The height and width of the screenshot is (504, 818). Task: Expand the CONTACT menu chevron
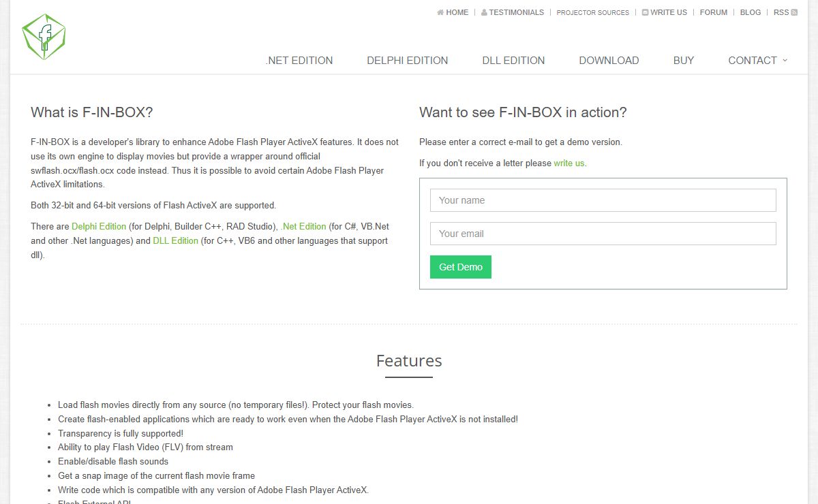pos(785,60)
